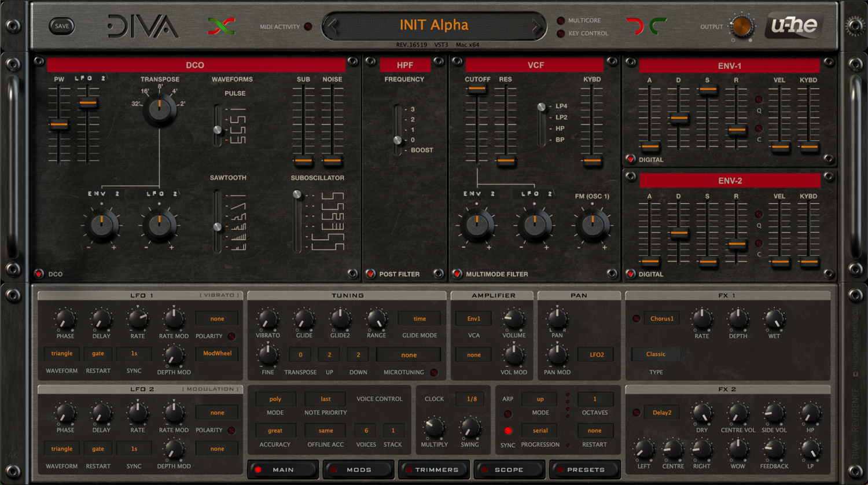868x485 pixels.
Task: Open the TRIMMERS tab
Action: [434, 470]
